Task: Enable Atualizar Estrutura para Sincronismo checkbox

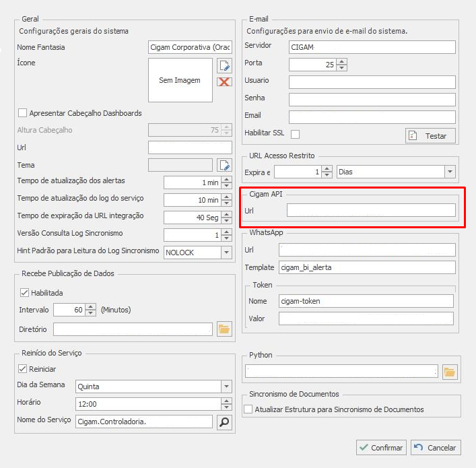Action: (x=248, y=409)
